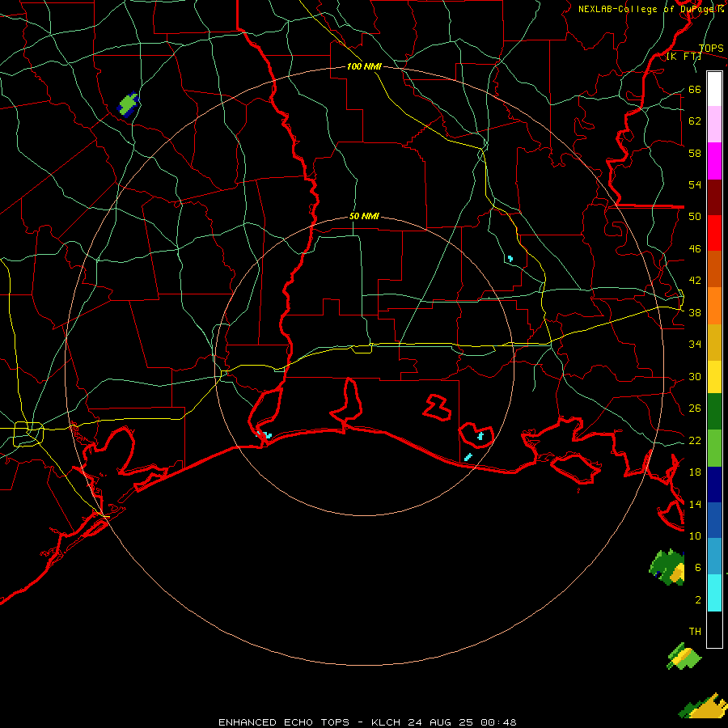Pick the white legend color swatch
Viewport: 728px width, 728px height.
714,89
